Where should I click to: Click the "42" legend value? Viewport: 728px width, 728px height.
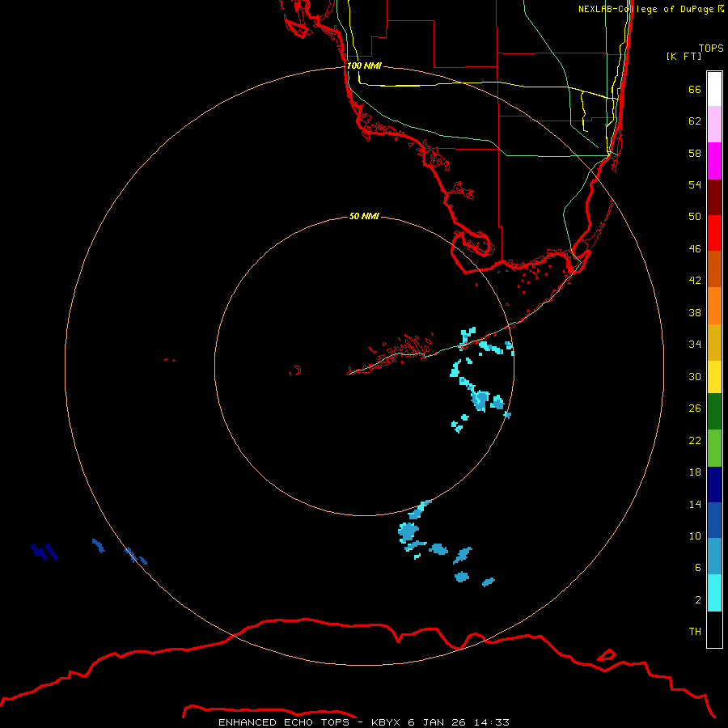695,281
